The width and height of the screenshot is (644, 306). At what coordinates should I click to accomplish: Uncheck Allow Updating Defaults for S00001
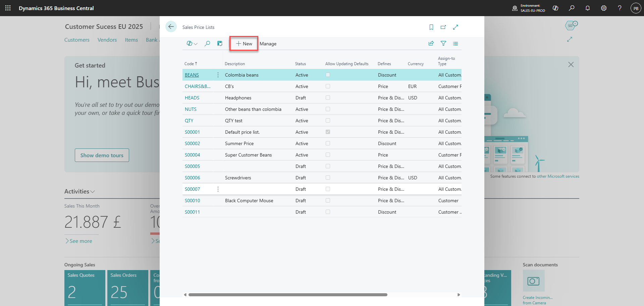coord(328,132)
